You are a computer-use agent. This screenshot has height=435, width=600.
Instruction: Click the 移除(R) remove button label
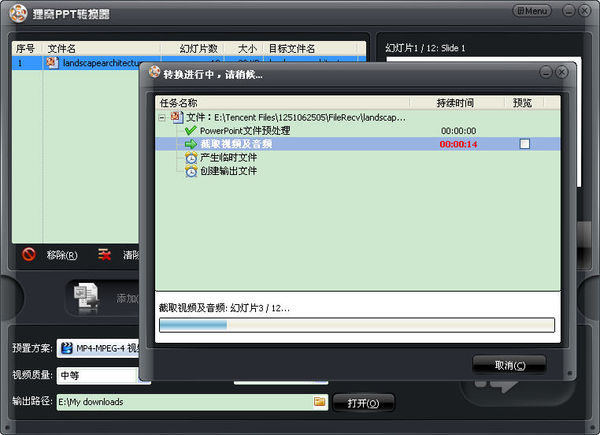click(x=62, y=255)
